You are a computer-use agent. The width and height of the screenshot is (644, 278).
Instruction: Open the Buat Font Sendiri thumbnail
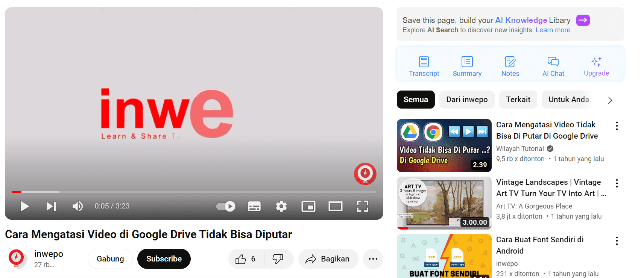pyautogui.click(x=444, y=256)
